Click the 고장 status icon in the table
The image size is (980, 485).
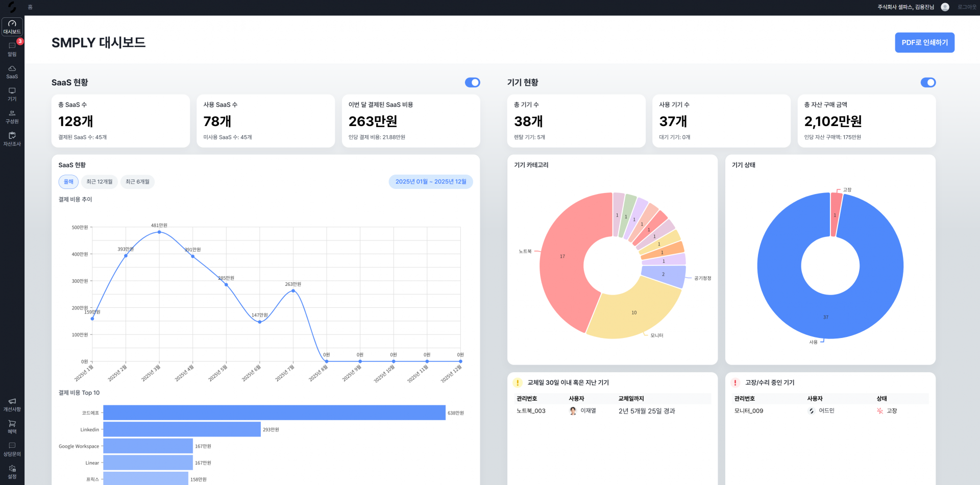tap(880, 411)
